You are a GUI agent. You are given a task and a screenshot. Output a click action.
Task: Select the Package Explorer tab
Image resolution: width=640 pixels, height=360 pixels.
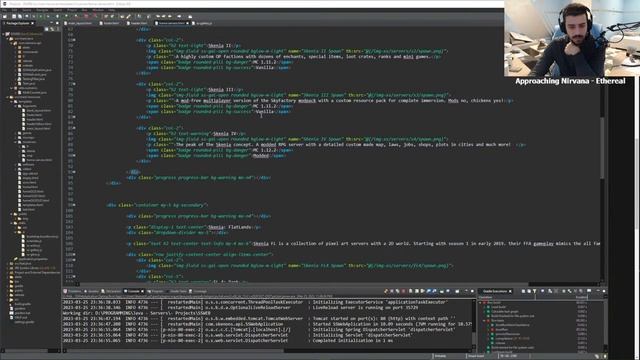coord(18,23)
